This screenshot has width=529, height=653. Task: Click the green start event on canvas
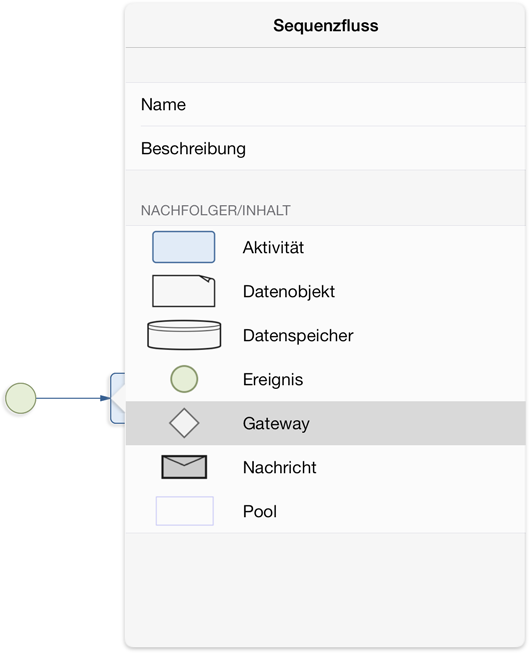20,399
